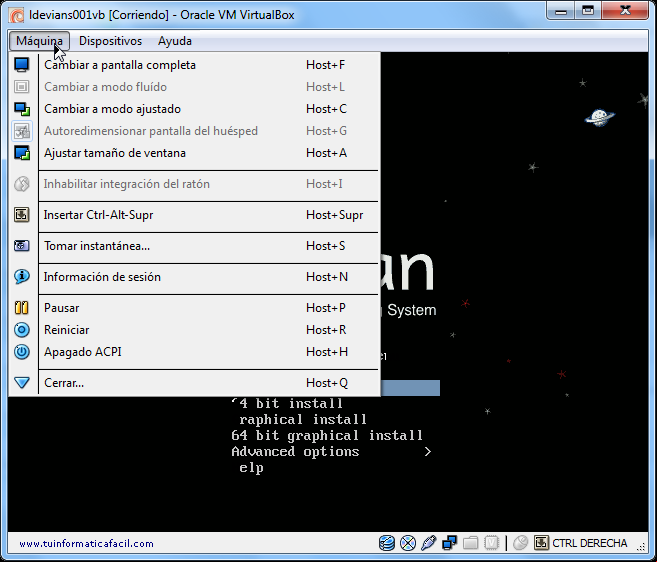Select '64 bit graphical install' boot option
Screen dimensions: 657x562
(x=327, y=435)
